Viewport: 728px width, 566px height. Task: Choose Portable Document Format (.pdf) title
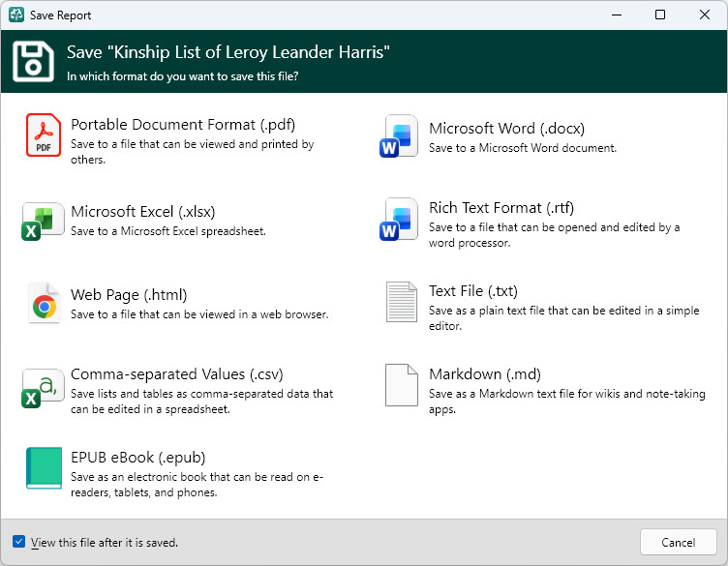[183, 125]
